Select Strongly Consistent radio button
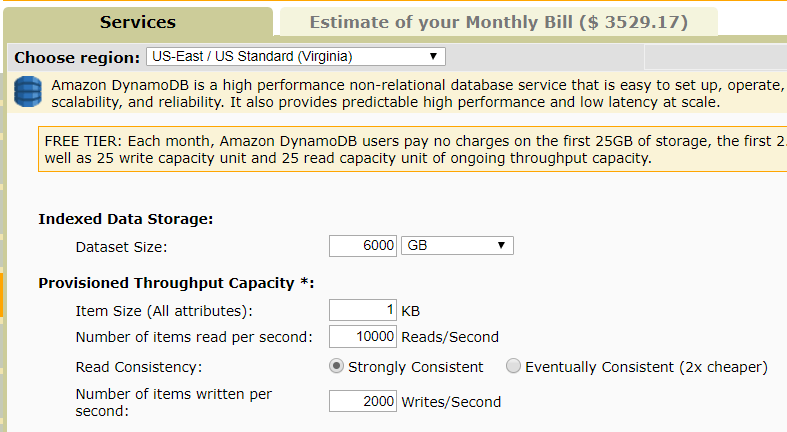Image resolution: width=787 pixels, height=432 pixels. point(336,366)
